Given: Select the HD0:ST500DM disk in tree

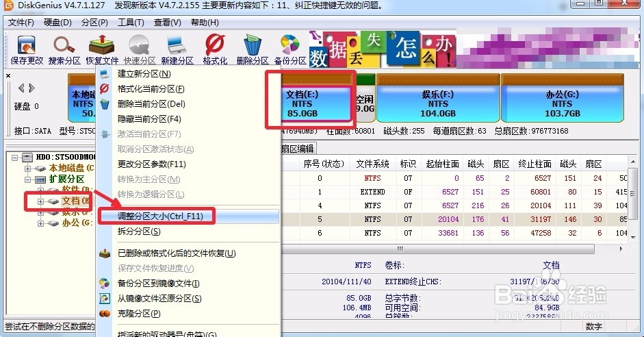Looking at the screenshot, I should 65,157.
